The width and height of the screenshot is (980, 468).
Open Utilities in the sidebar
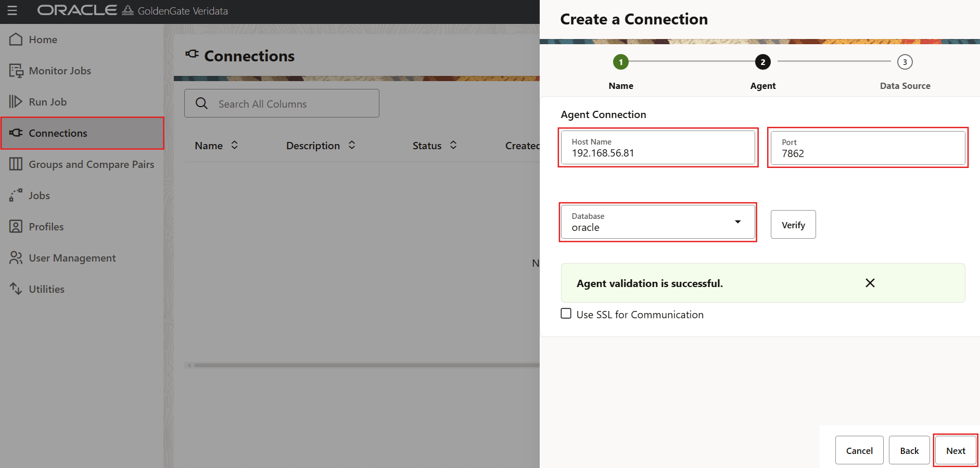[x=82, y=289]
